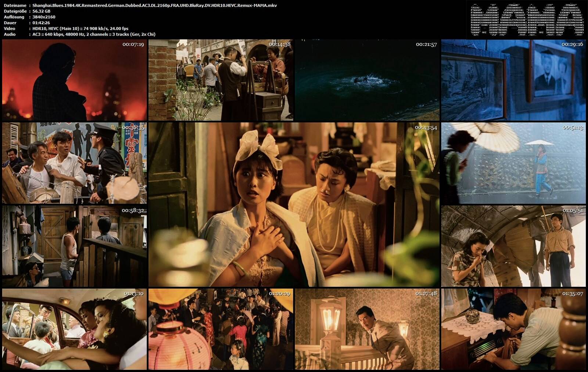Click the 01:35:07 timestamp text
The width and height of the screenshot is (588, 372).
coord(573,293)
